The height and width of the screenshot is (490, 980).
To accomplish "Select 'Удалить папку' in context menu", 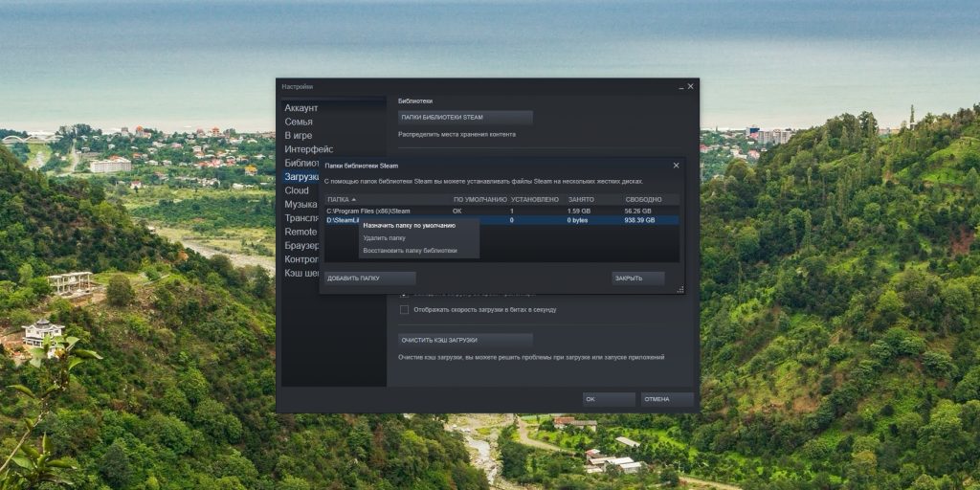I will click(x=385, y=237).
